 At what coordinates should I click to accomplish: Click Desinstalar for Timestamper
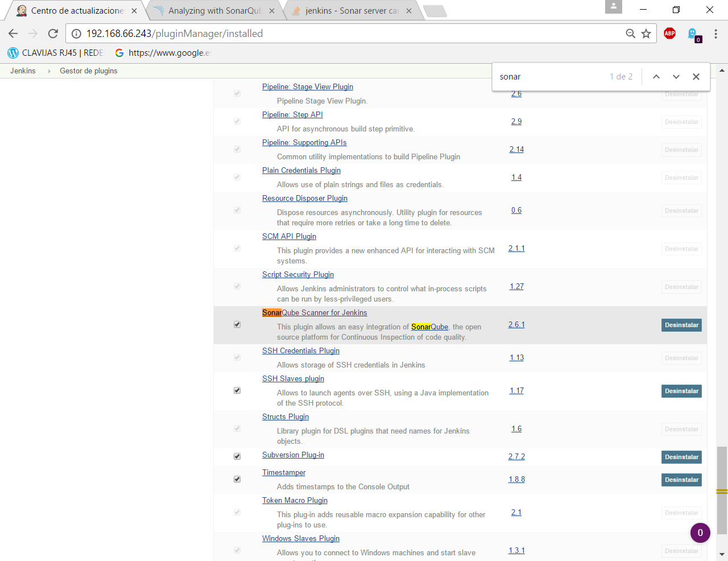pos(681,480)
